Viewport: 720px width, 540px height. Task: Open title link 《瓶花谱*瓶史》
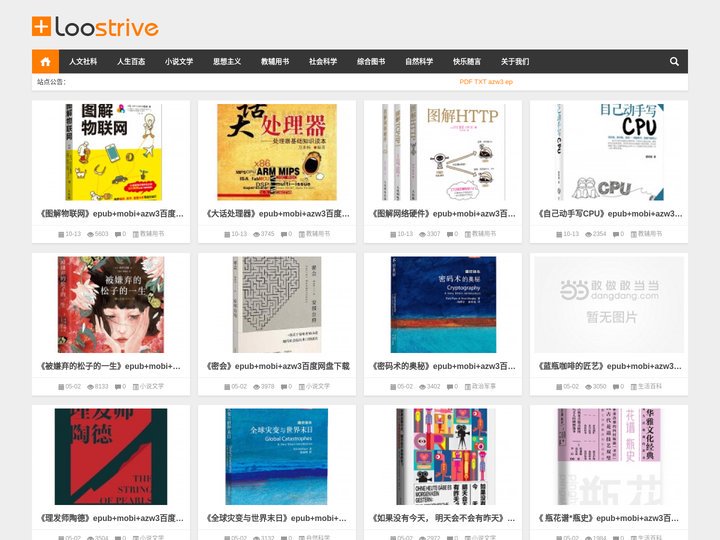click(608, 518)
